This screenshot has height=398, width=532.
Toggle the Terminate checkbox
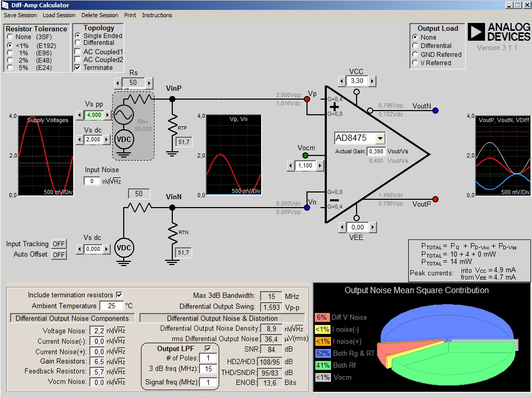[x=78, y=67]
